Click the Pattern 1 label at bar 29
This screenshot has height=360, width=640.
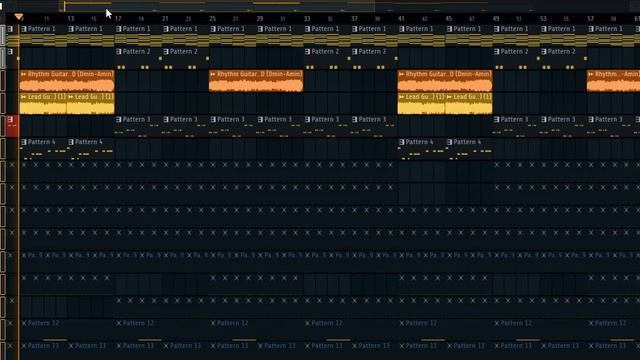[x=278, y=29]
